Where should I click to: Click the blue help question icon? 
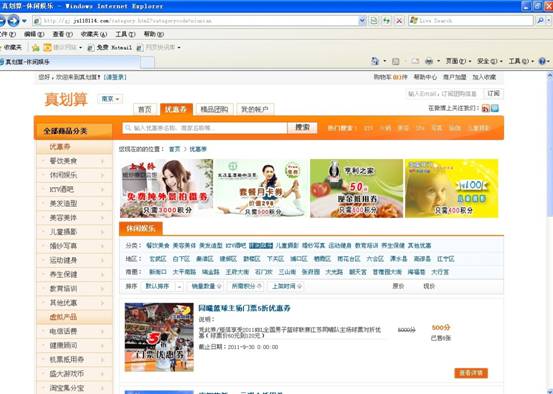(x=542, y=61)
